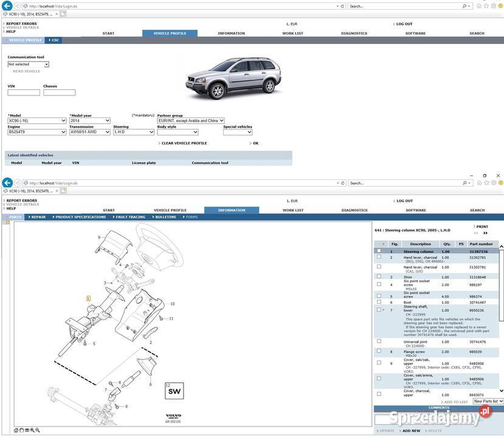This screenshot has width=504, height=438.
Task: Check the Hand lever charcoal (EU) row checkbox
Action: 379,257
